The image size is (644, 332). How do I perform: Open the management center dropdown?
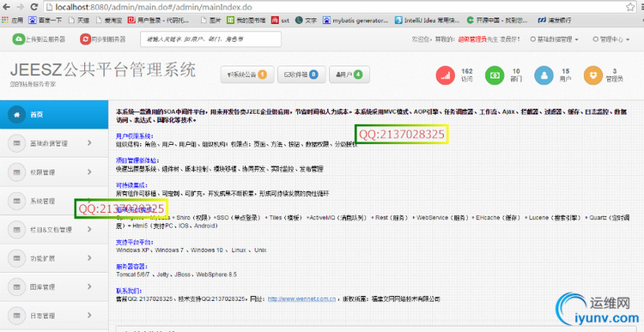(x=611, y=39)
